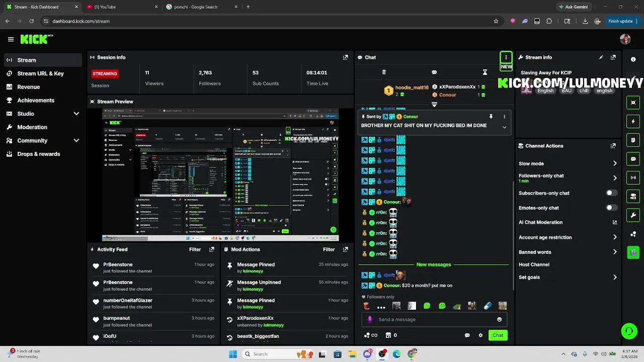This screenshot has height=362, width=644.
Task: Open the emoji picker in message box
Action: point(499,319)
